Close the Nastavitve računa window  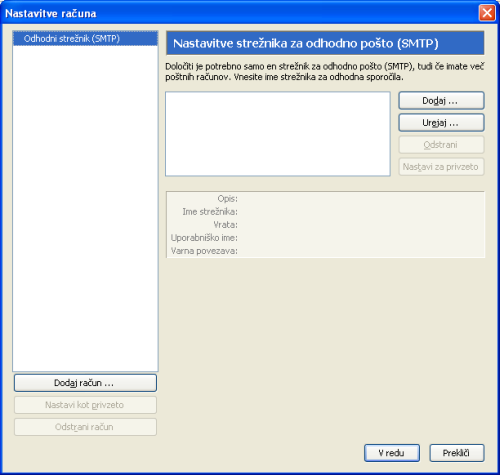487,13
